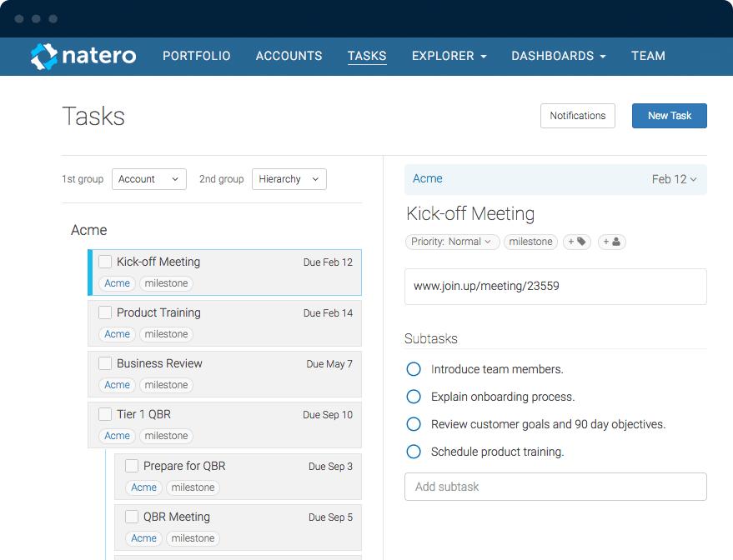The height and width of the screenshot is (560, 733).
Task: Open the Dashboards menu
Action: [558, 56]
